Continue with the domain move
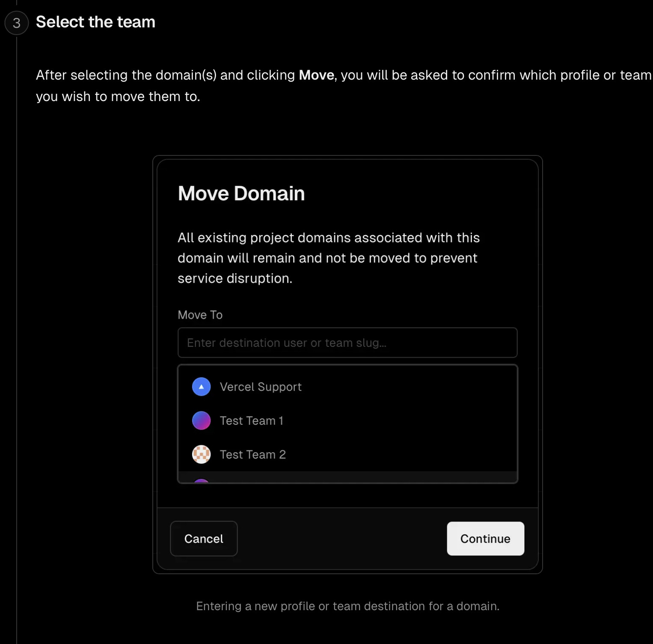The height and width of the screenshot is (644, 653). tap(486, 539)
